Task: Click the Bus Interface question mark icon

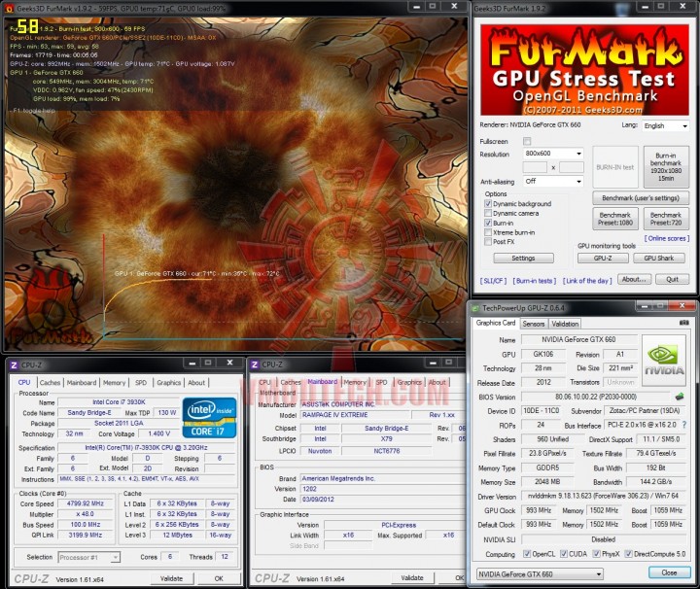Action: (683, 425)
